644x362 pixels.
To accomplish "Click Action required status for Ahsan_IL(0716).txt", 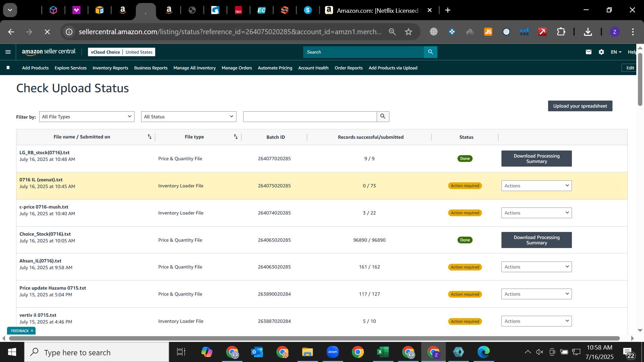I will (x=465, y=267).
